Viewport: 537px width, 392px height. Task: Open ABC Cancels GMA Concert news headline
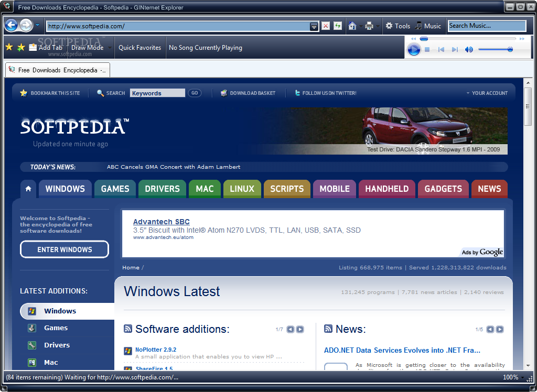pyautogui.click(x=174, y=167)
